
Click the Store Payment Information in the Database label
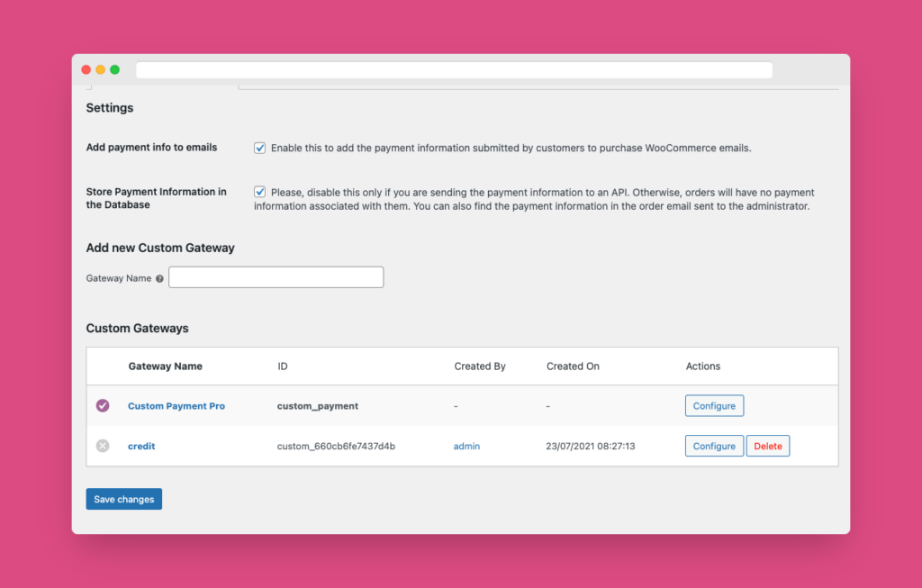(157, 198)
